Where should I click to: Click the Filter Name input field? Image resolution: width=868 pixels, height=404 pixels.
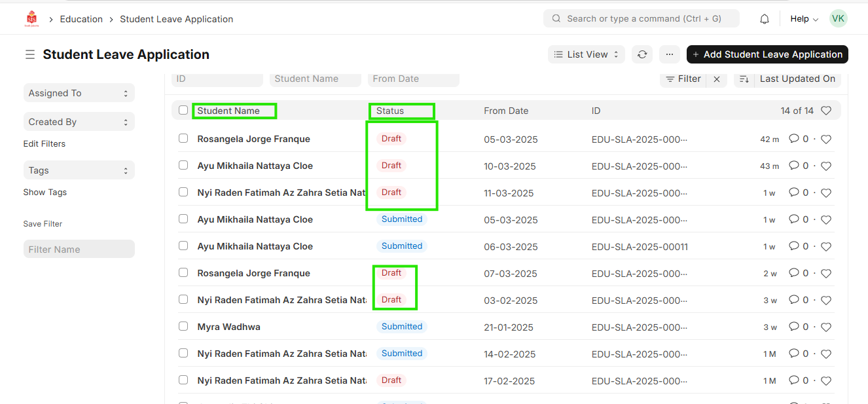click(79, 249)
